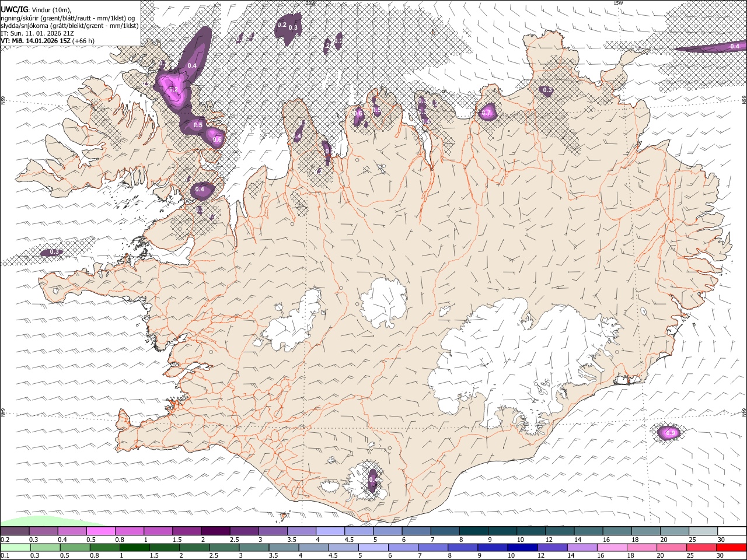
Task: Select the top legend swatch starting at 8
Action: point(473,531)
